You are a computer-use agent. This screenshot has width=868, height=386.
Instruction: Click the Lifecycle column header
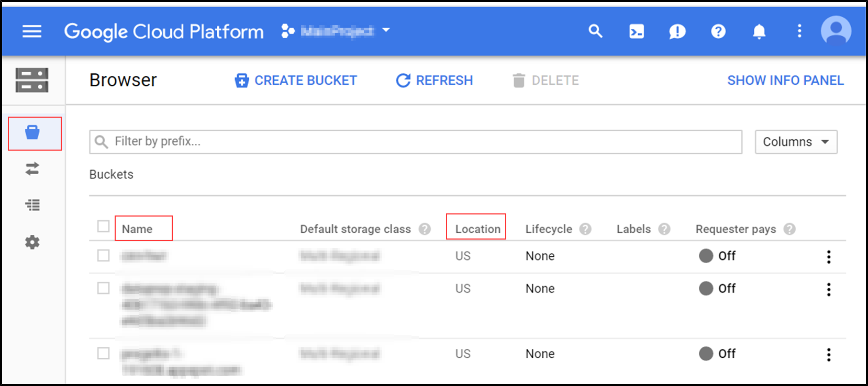pyautogui.click(x=549, y=229)
